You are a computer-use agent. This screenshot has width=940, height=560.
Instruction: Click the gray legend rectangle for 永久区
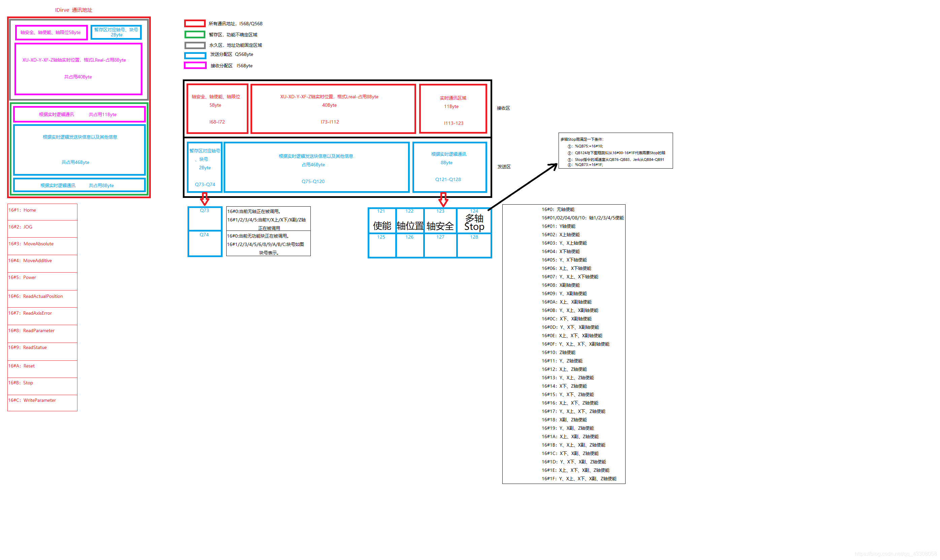click(x=195, y=45)
